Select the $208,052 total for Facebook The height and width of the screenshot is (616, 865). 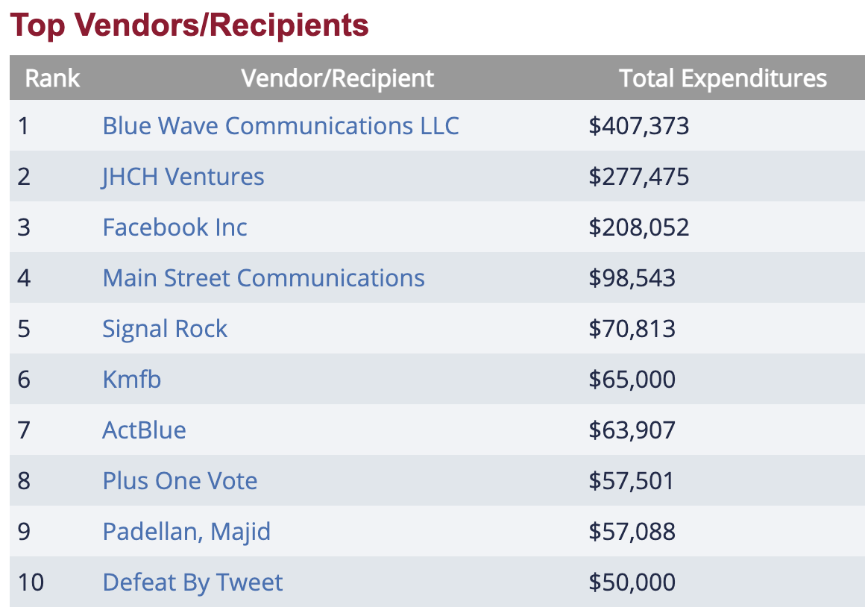pos(639,227)
